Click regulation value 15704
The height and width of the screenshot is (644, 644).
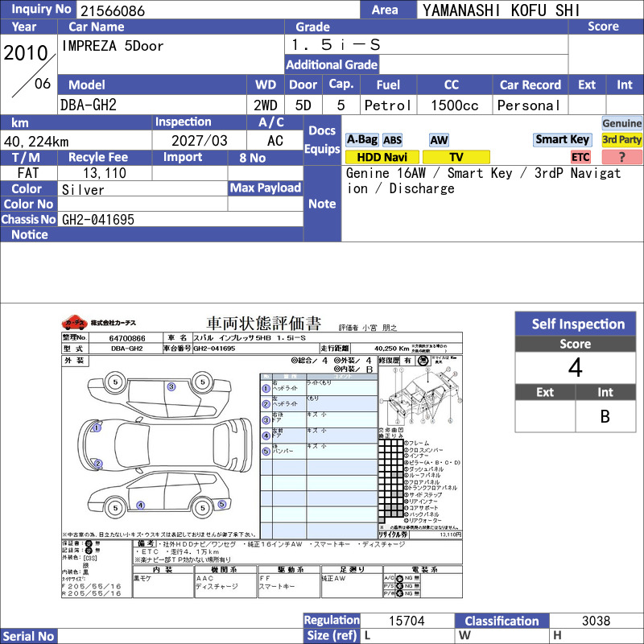pyautogui.click(x=407, y=621)
